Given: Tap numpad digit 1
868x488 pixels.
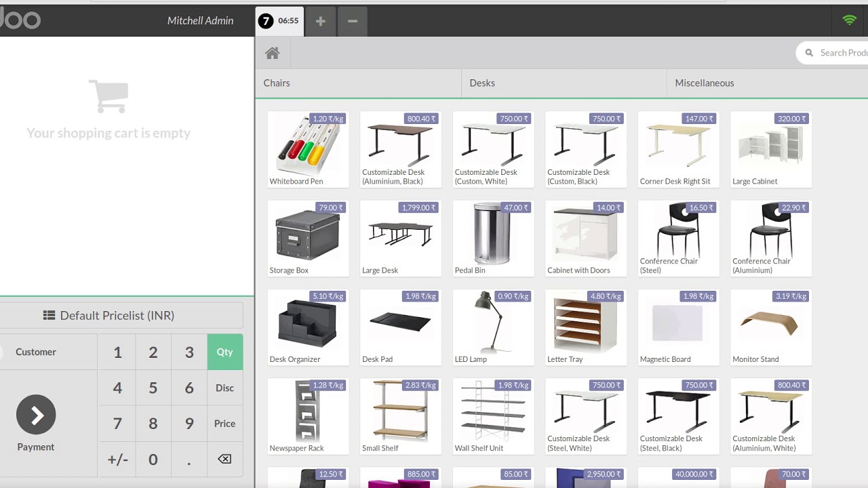Looking at the screenshot, I should pos(117,352).
